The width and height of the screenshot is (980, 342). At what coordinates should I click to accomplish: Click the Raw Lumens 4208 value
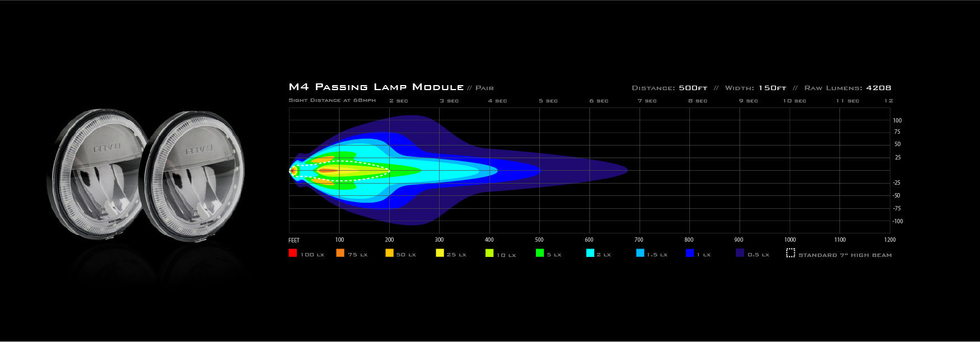878,88
